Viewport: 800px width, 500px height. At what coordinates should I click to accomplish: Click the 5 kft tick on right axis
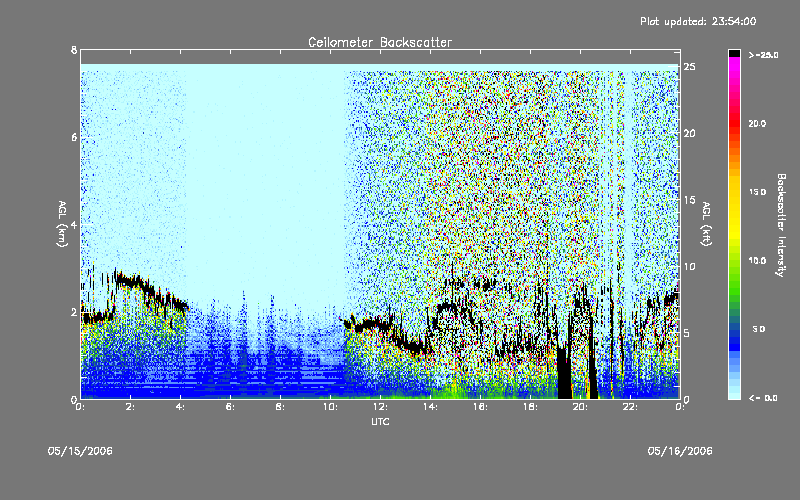click(687, 333)
